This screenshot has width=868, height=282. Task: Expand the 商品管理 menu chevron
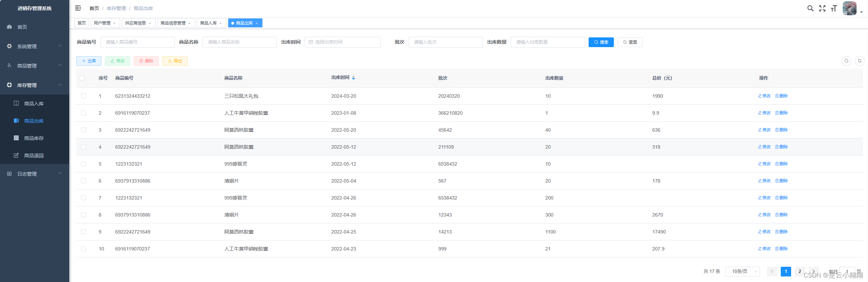60,65
